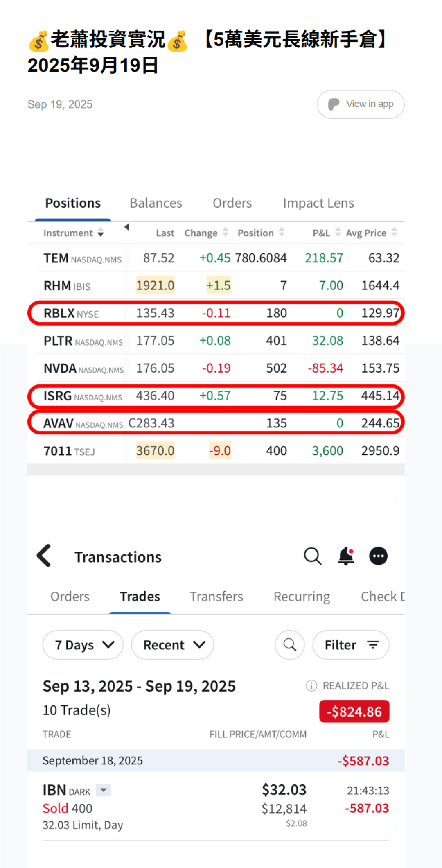Screen dimensions: 442x868
Task: Open the more options ellipsis menu
Action: 378,556
